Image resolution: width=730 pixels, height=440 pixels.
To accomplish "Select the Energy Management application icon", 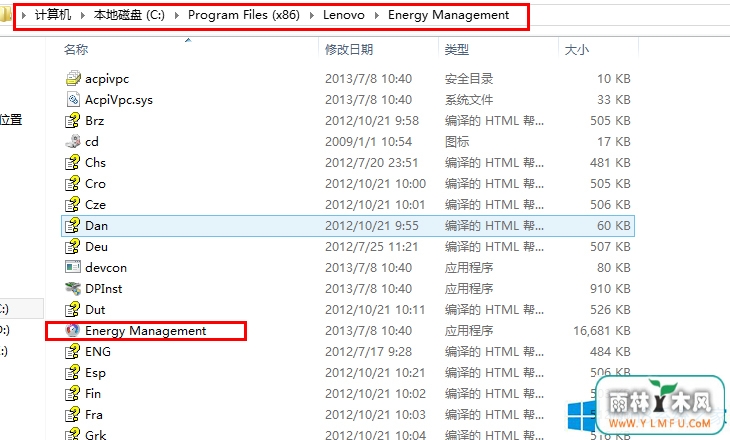I will point(73,330).
